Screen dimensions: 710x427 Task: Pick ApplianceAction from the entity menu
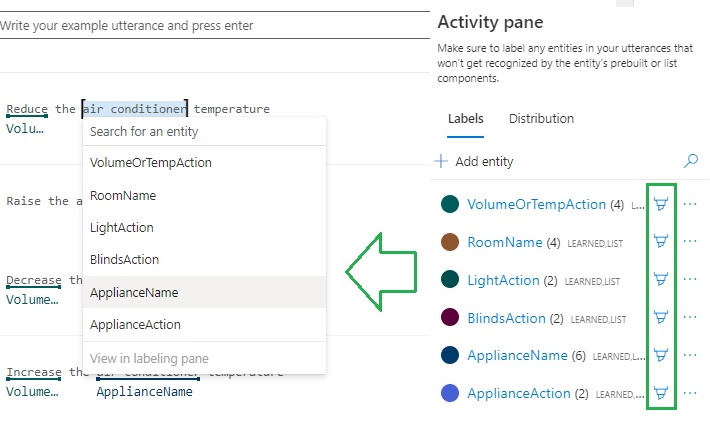click(x=137, y=325)
